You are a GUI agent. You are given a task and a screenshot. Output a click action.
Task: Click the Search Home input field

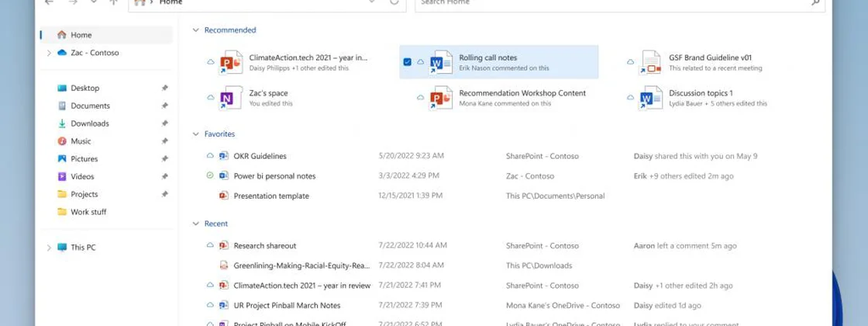[612, 3]
